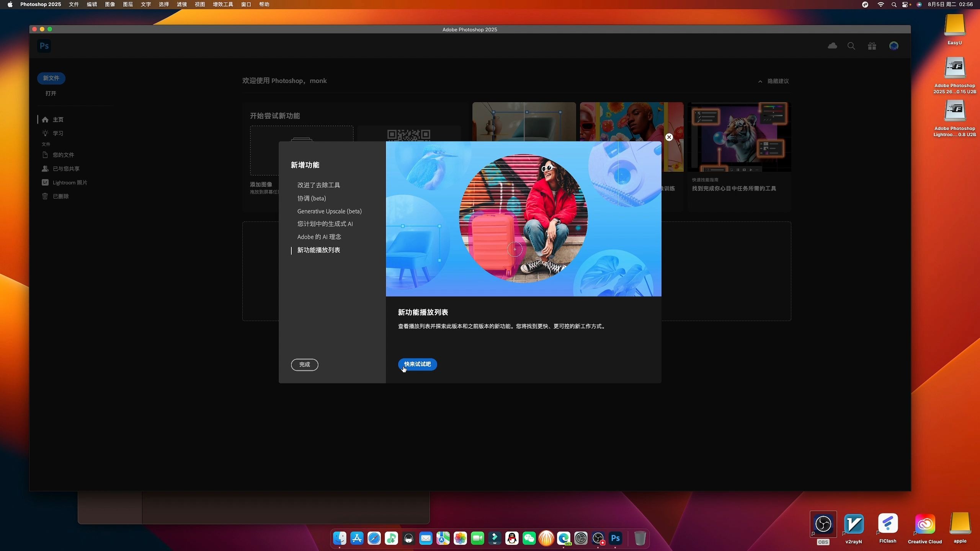The image size is (980, 551).
Task: Open WeChat from the Dock
Action: click(529, 538)
